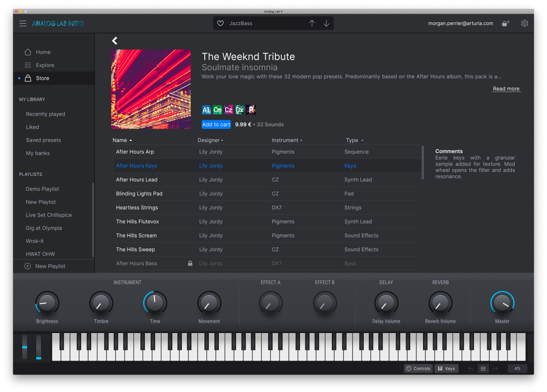
Task: Open Recently played in My Library
Action: coord(46,114)
